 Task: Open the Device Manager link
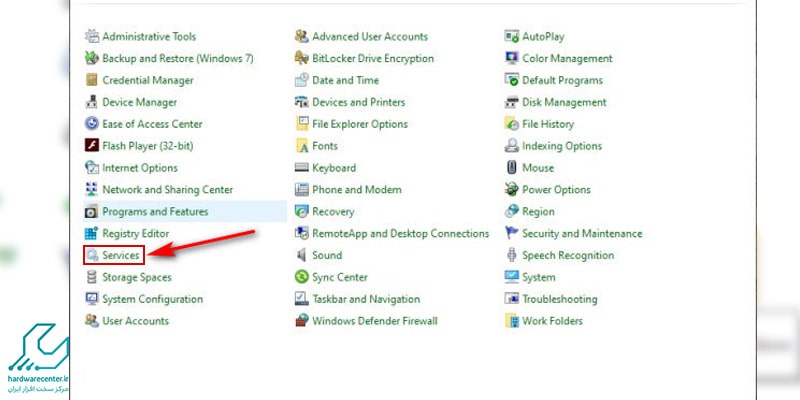tap(140, 102)
